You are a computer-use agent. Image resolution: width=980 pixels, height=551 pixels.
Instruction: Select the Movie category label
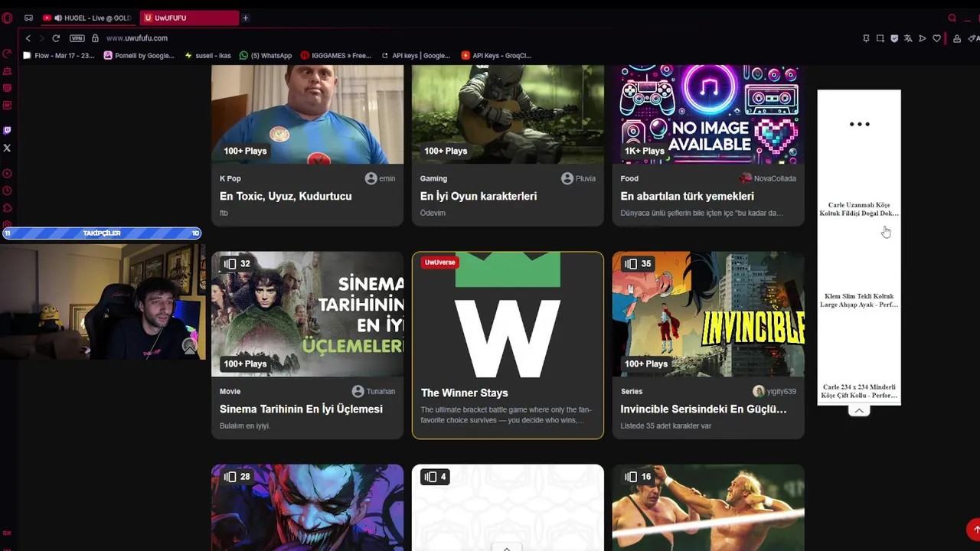point(230,391)
